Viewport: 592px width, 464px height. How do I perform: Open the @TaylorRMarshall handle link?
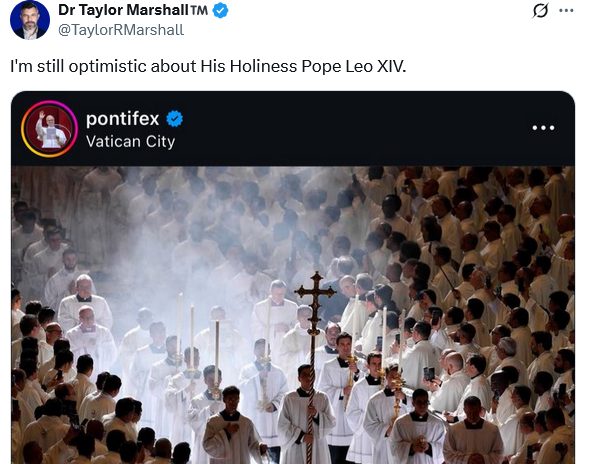click(121, 30)
